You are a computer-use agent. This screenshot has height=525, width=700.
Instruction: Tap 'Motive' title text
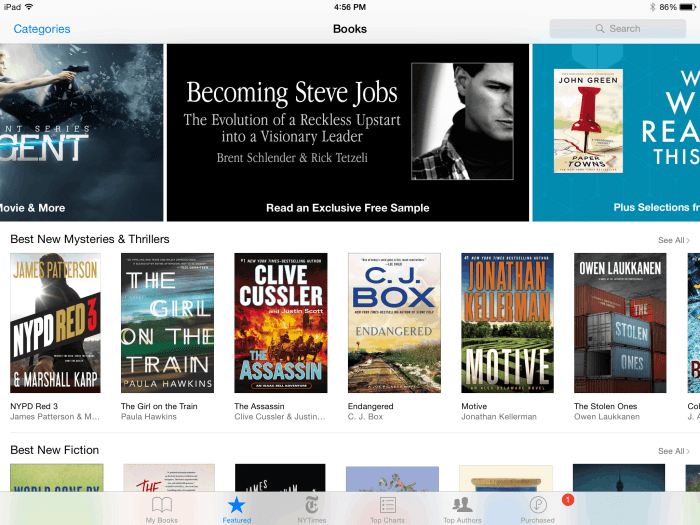click(x=474, y=406)
